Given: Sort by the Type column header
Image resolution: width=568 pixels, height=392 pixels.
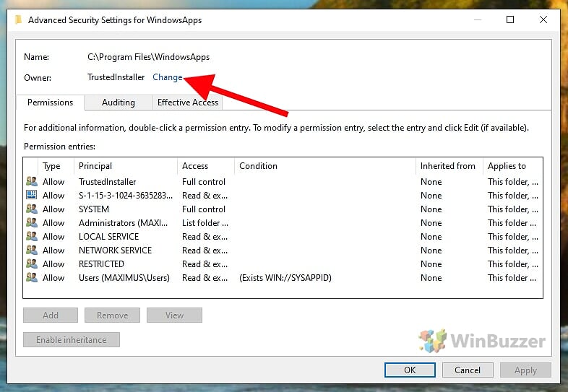Looking at the screenshot, I should click(x=56, y=166).
